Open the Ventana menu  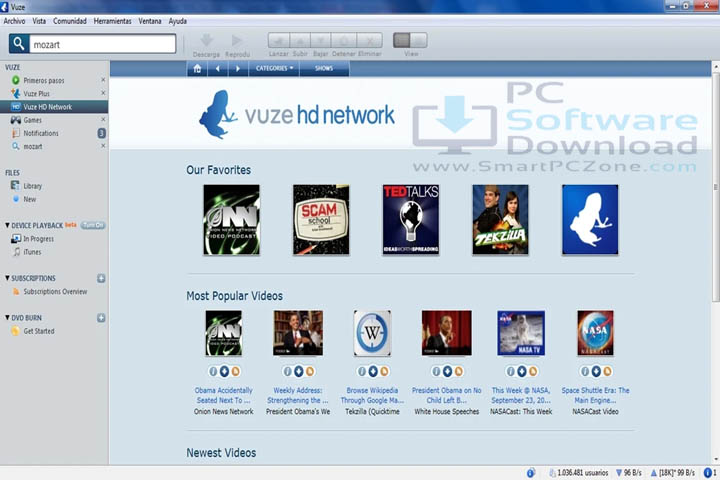(150, 21)
